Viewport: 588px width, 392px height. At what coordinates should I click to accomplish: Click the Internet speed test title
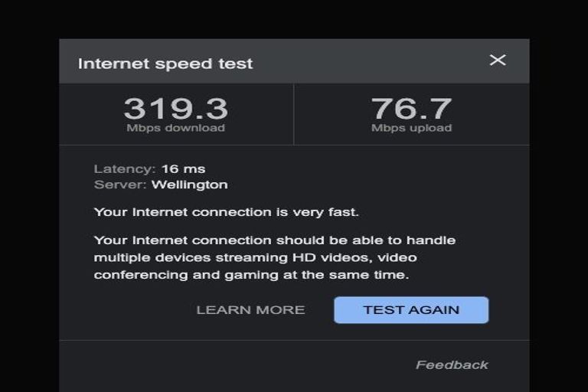pos(165,64)
